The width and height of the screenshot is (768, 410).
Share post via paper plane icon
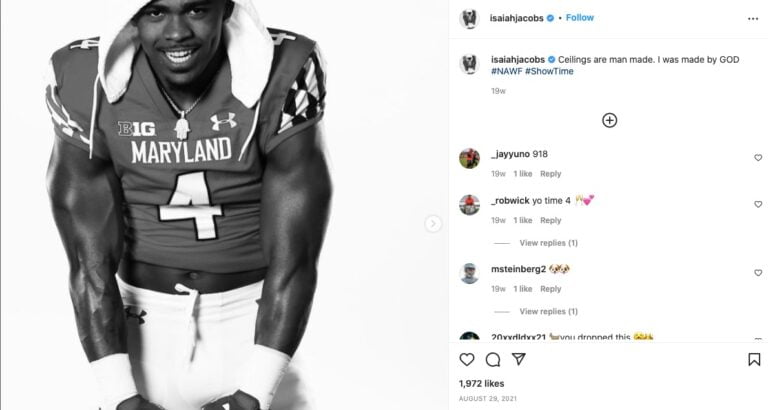[519, 360]
